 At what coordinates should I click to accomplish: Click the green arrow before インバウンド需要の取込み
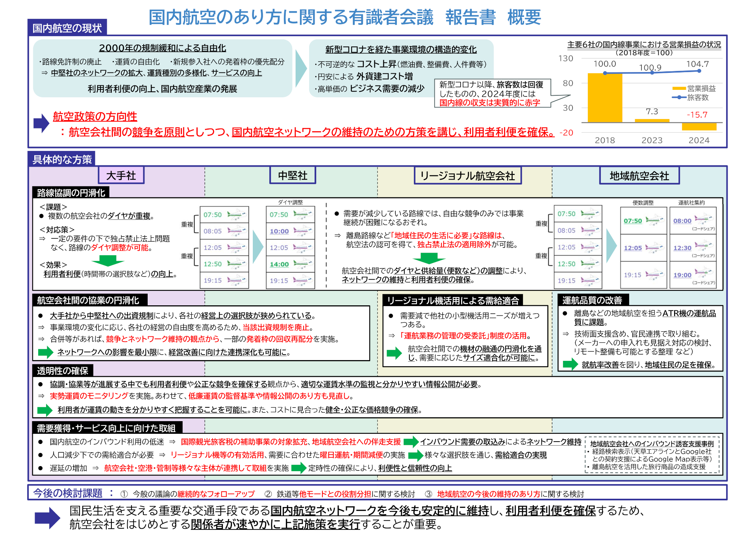[x=411, y=442]
